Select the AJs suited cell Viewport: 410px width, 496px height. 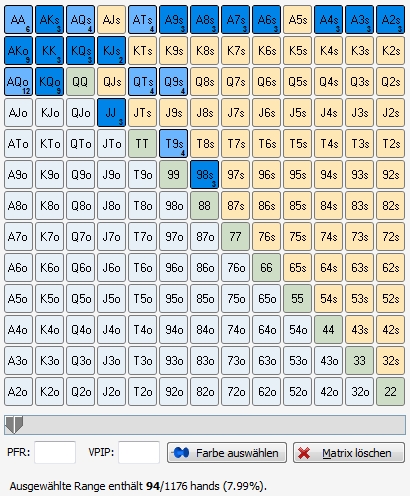click(111, 20)
